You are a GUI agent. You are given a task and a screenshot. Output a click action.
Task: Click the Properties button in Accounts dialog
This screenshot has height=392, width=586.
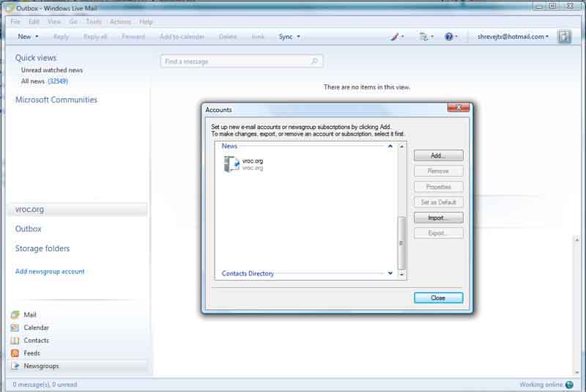tap(438, 186)
